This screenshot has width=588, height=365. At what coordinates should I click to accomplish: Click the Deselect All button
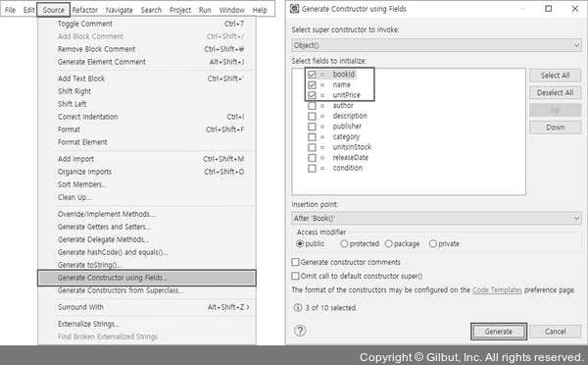click(x=555, y=93)
